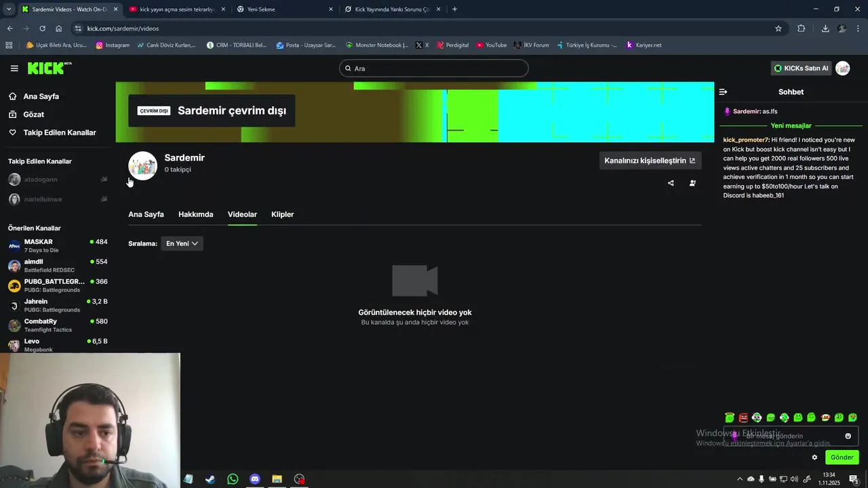Open the browser extensions puzzle icon
The image size is (868, 488).
pos(801,28)
